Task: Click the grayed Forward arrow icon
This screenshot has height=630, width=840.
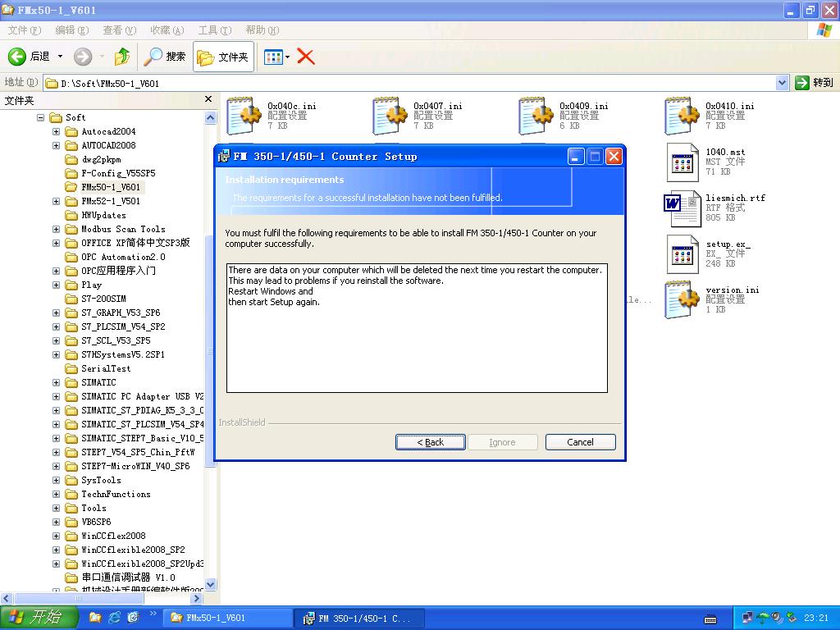Action: 83,57
